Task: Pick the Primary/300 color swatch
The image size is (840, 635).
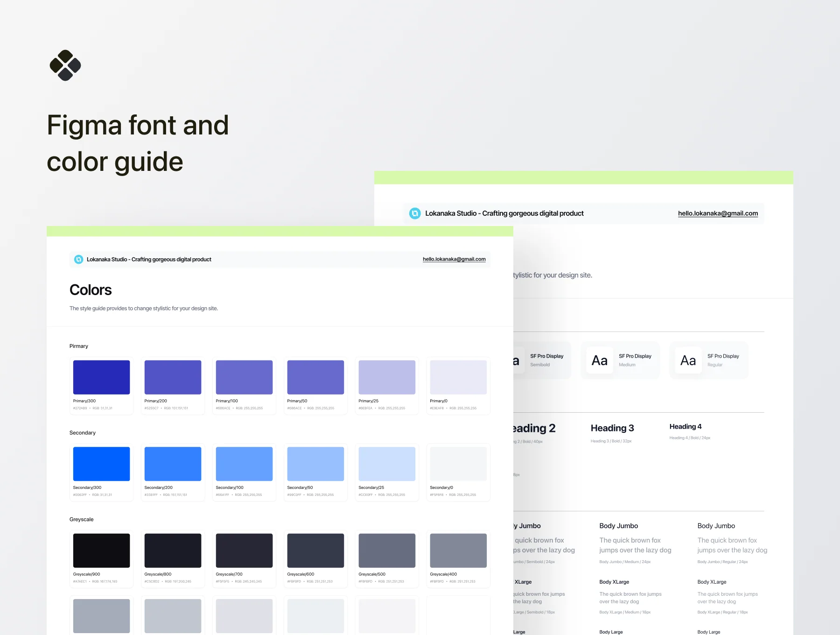Action: [101, 377]
